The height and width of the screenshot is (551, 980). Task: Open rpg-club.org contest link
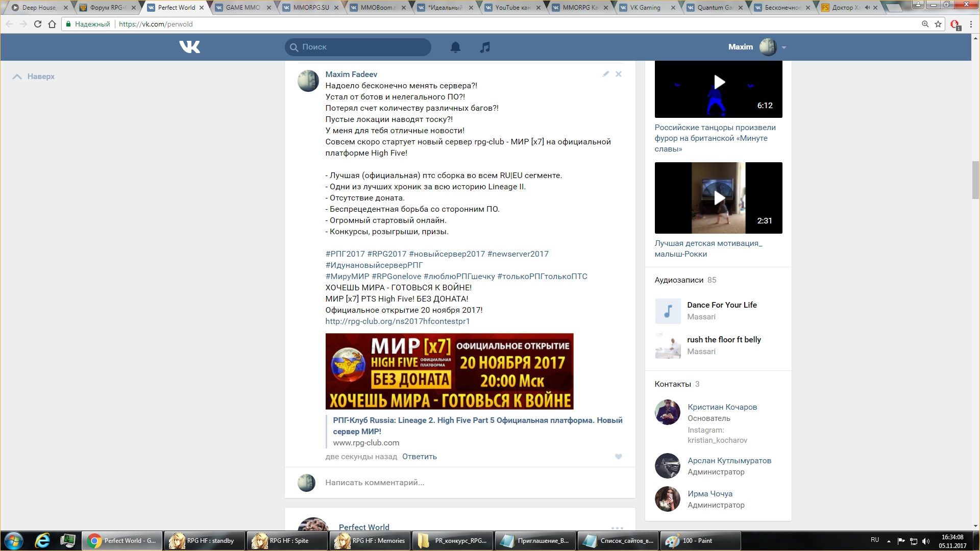coord(398,321)
